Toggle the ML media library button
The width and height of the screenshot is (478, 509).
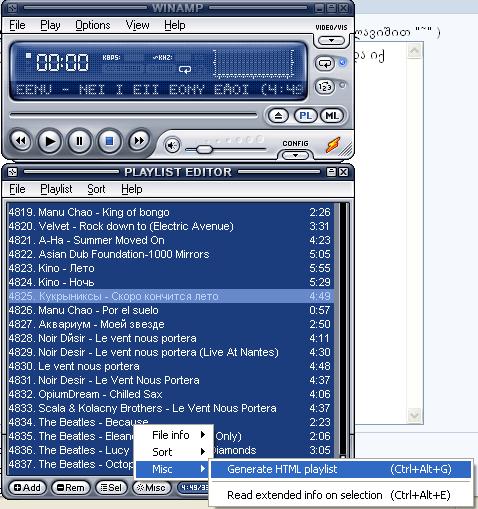click(x=332, y=116)
